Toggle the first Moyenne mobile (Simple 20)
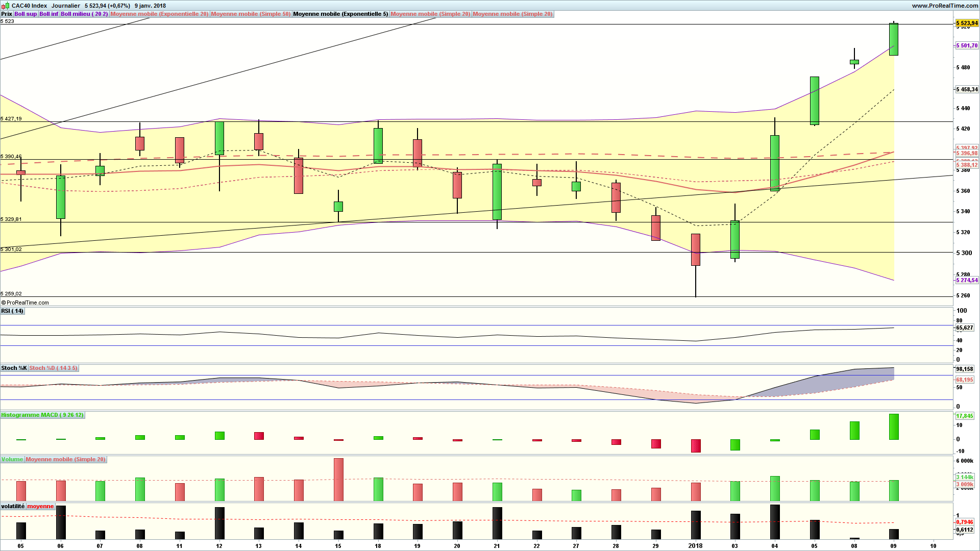 coord(430,14)
